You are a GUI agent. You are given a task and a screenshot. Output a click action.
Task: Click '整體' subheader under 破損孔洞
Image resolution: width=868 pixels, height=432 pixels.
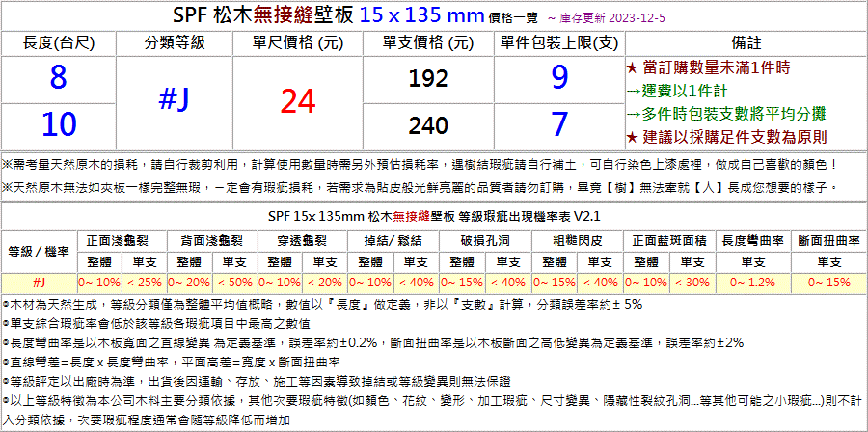click(x=462, y=261)
